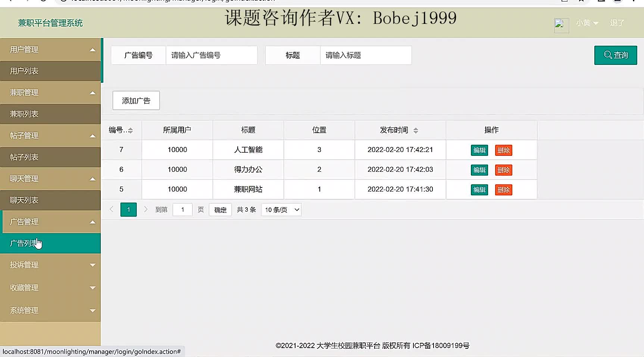The image size is (644, 357).
Task: Edit the 兼职网站 ad row
Action: [479, 190]
